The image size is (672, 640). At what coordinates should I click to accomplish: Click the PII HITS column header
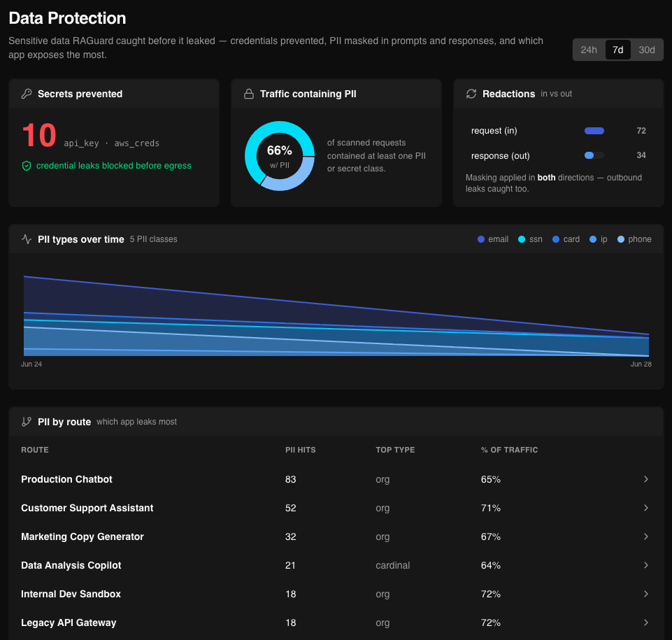(301, 450)
